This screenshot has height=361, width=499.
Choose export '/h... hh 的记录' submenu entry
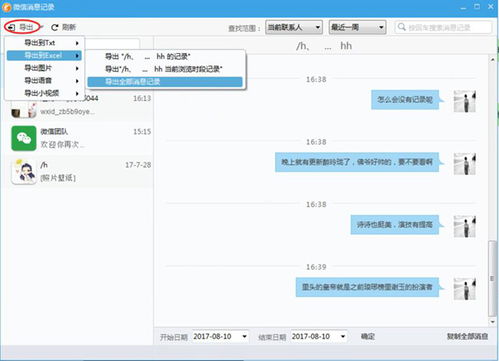click(165, 57)
